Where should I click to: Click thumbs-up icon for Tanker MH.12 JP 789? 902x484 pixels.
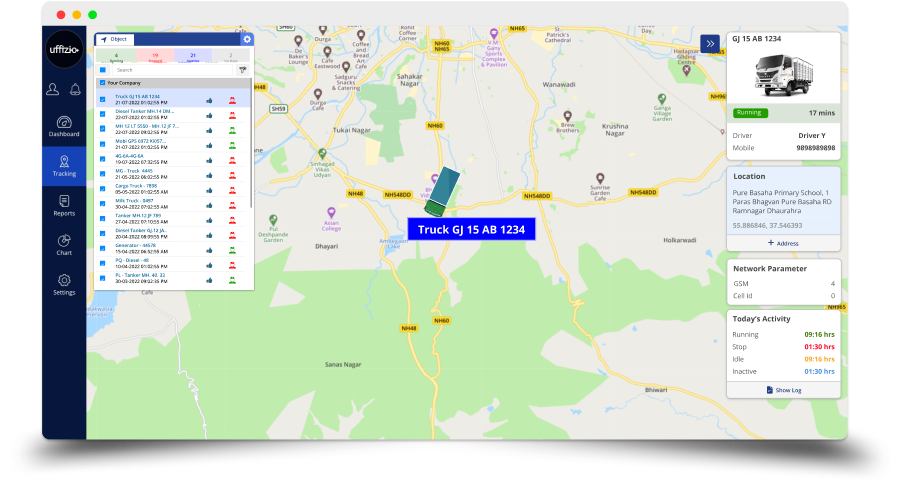point(209,220)
